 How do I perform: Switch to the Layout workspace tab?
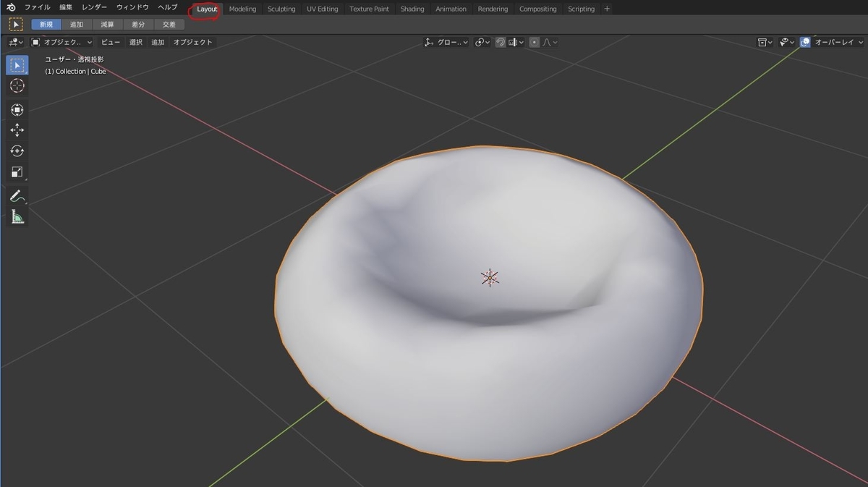207,9
